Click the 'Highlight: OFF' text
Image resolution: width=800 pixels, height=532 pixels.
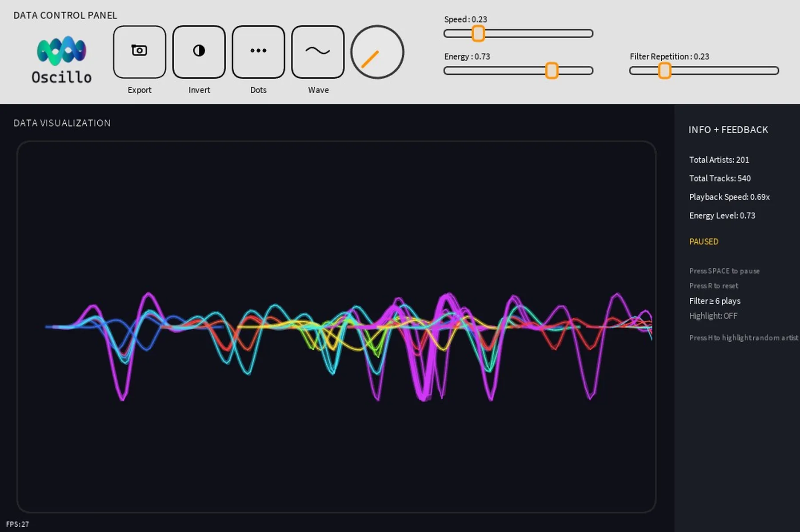713,316
